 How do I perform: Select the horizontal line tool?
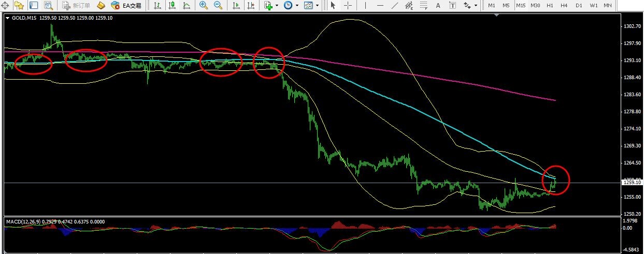coord(380,6)
